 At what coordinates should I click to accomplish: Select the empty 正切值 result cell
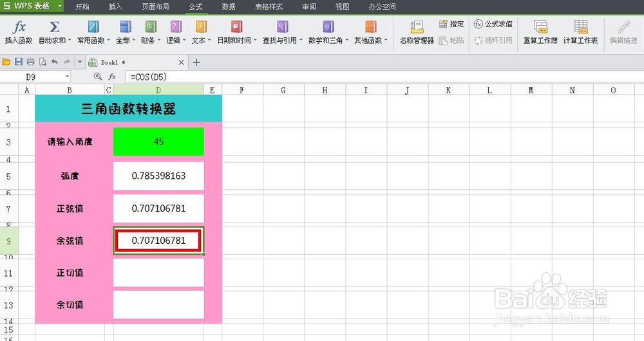[x=158, y=273]
